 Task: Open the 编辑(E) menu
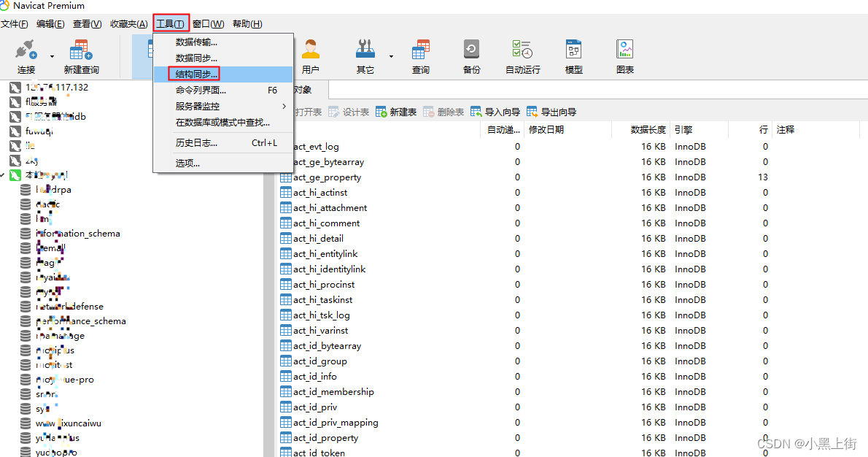(50, 24)
